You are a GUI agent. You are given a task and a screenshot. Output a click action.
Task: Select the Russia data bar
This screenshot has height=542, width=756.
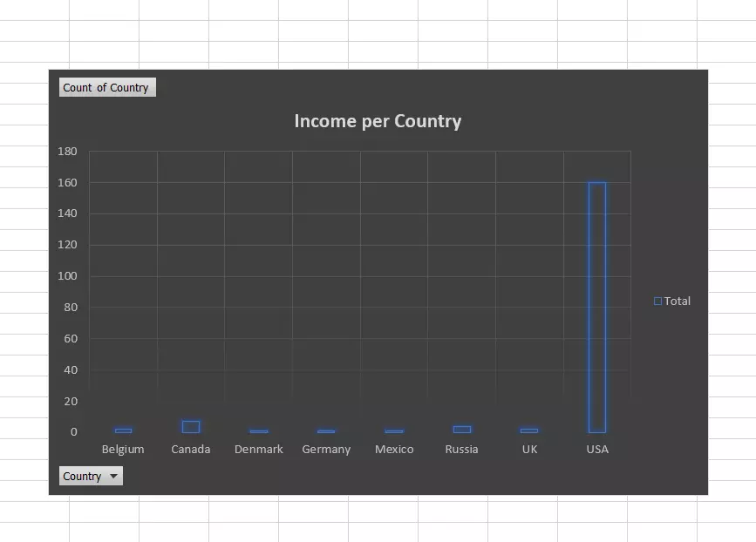(x=460, y=428)
